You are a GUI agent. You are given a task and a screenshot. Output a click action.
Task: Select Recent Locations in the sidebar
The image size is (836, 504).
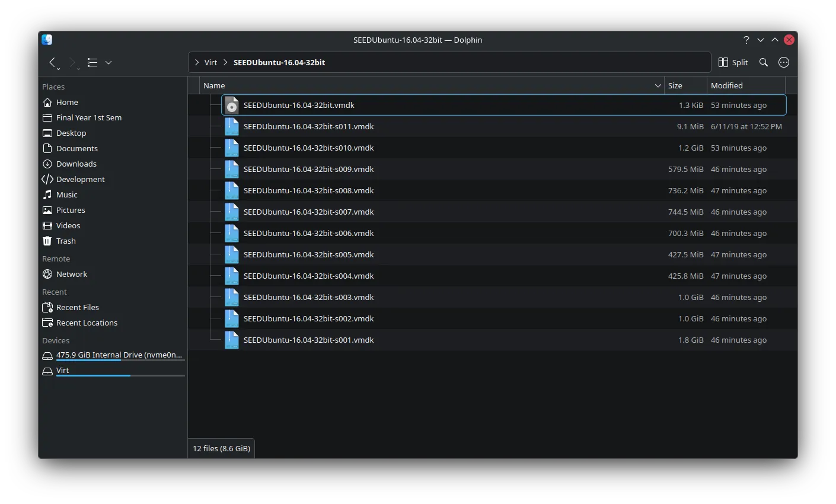coord(86,323)
